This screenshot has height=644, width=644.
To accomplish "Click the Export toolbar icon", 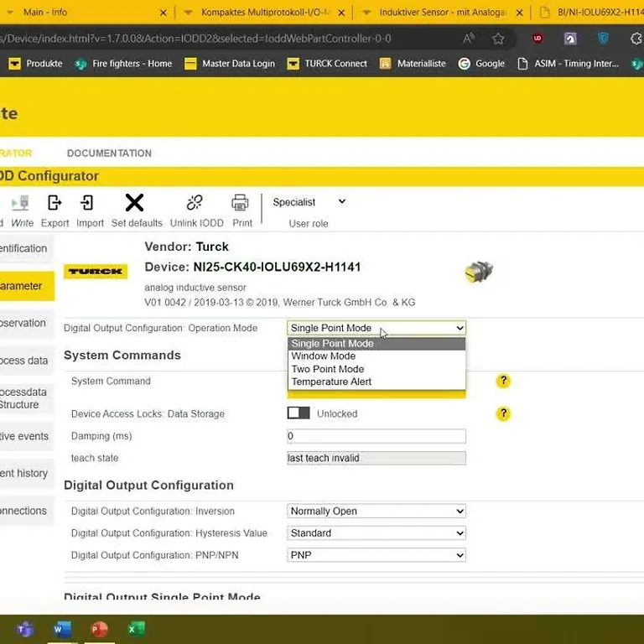I will 55,202.
